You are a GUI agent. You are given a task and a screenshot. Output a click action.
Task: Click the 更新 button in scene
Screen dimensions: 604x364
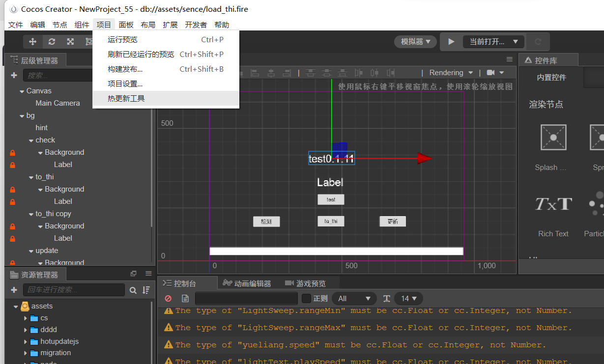coord(393,222)
